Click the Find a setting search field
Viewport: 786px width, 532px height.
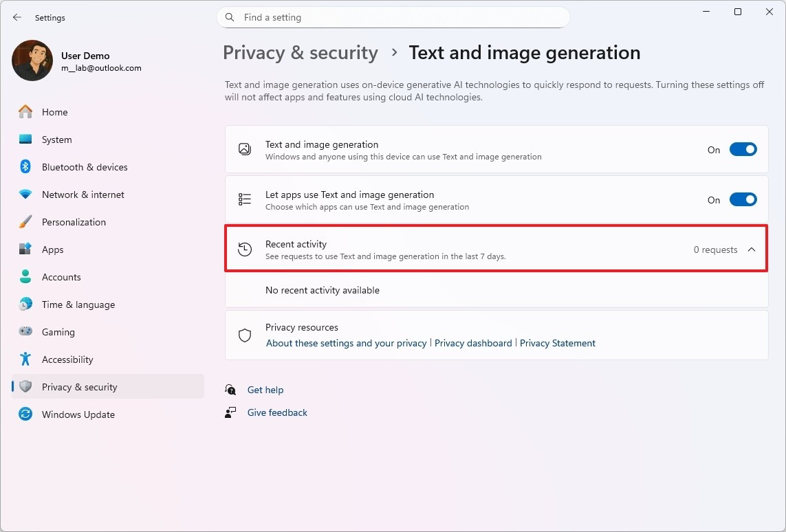(x=393, y=17)
